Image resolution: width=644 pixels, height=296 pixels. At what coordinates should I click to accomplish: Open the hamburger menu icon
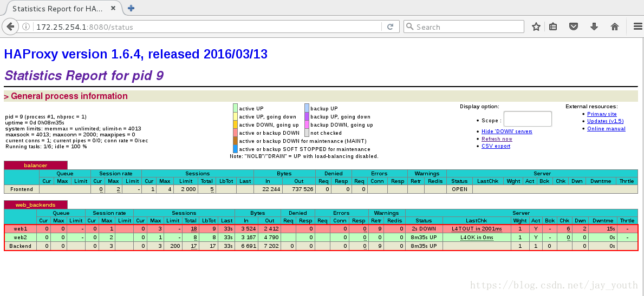(x=638, y=27)
